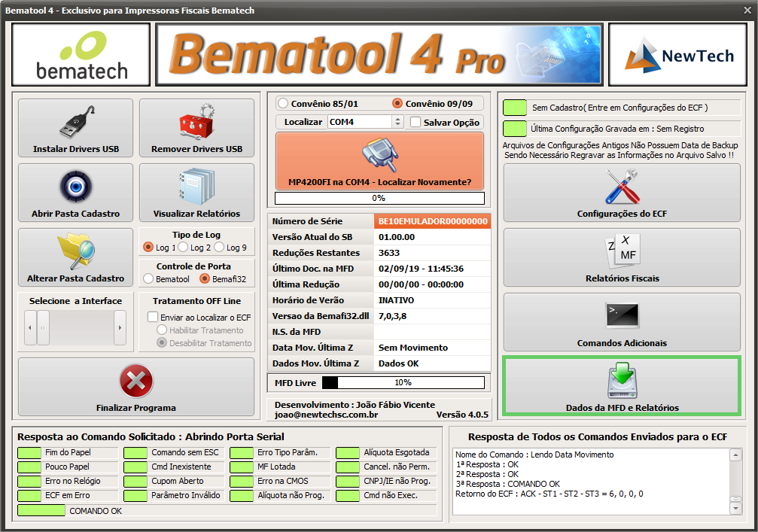Select Convênio 09/09 radio button
The width and height of the screenshot is (758, 532).
click(397, 103)
